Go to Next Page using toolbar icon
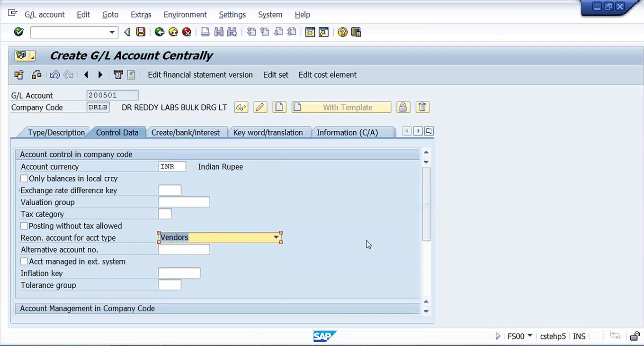This screenshot has width=644, height=346. (278, 32)
